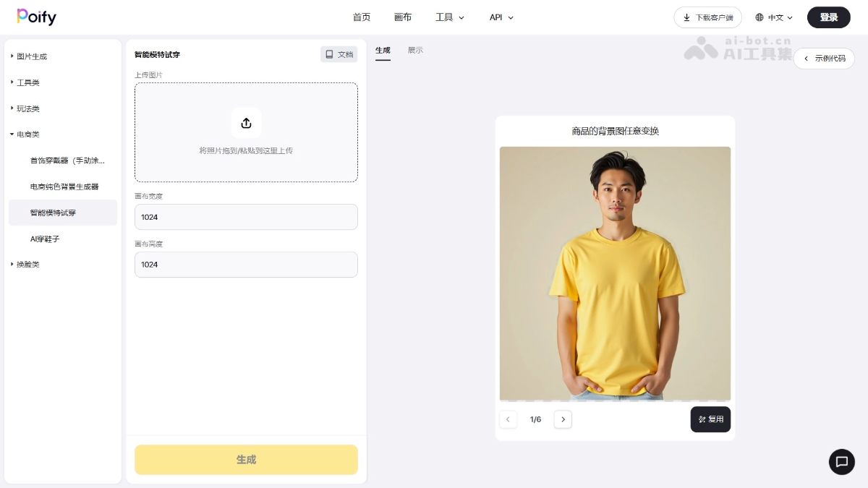The width and height of the screenshot is (868, 488).
Task: Switch to the 展示 tab
Action: pyautogui.click(x=415, y=51)
